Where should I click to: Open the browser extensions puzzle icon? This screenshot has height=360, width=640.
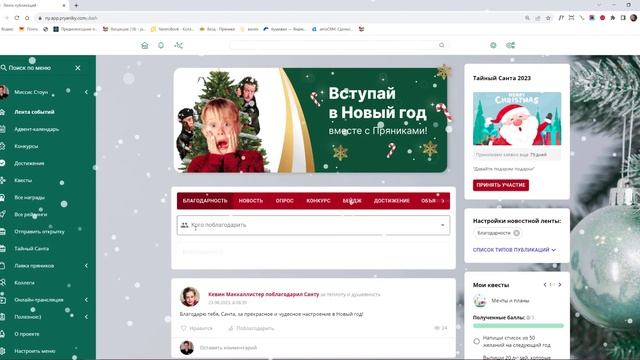click(x=613, y=18)
